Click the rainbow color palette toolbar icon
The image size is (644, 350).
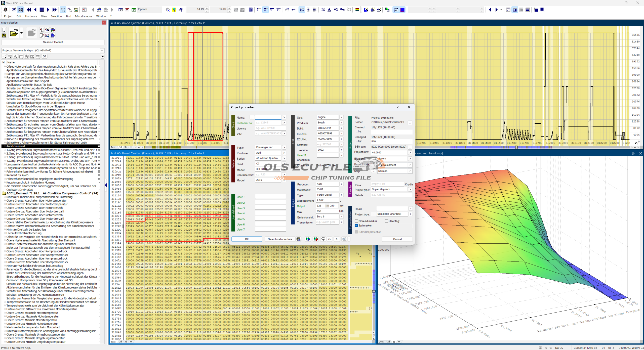pos(357,10)
